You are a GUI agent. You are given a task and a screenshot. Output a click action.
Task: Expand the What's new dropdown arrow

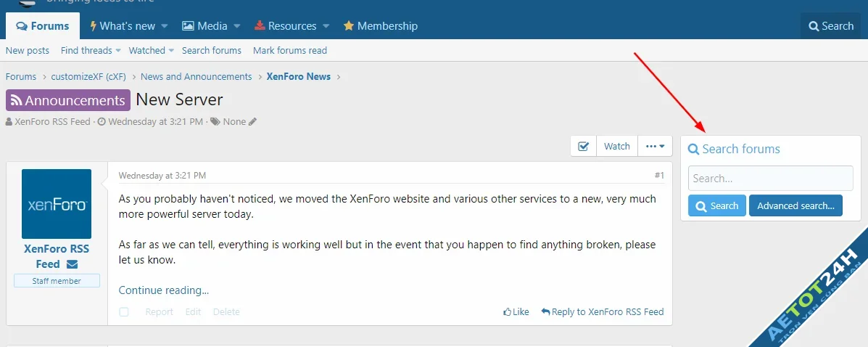[x=165, y=26]
